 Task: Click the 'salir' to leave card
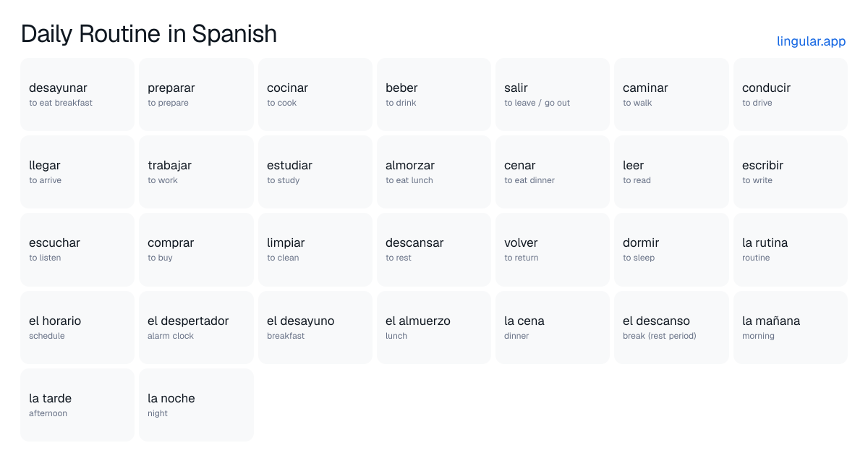click(553, 94)
